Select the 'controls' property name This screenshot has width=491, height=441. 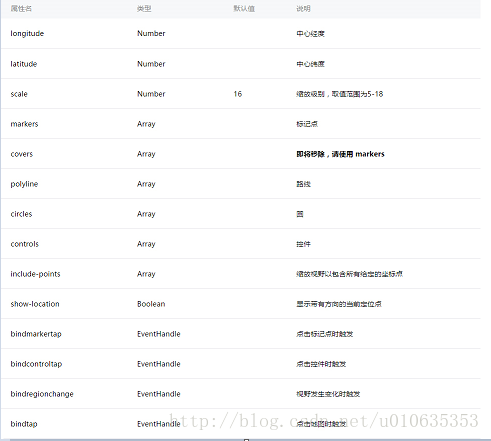click(x=25, y=244)
